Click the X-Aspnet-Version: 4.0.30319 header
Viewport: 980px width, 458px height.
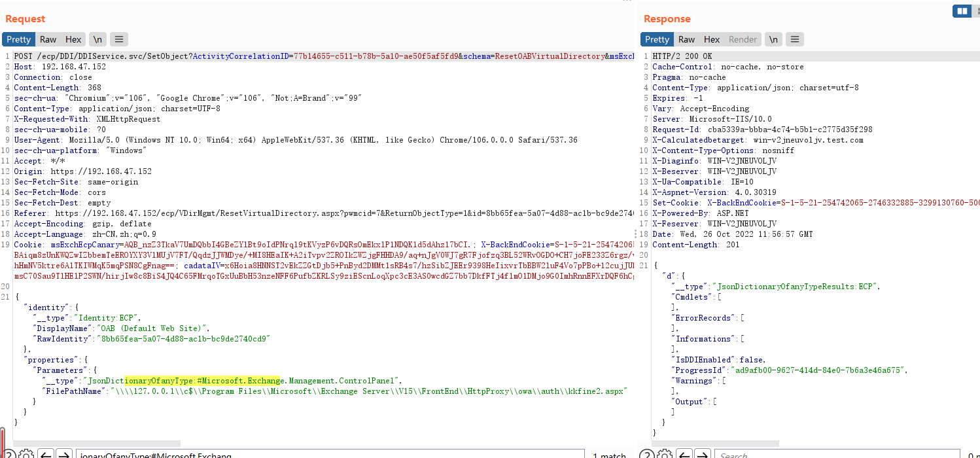(714, 192)
